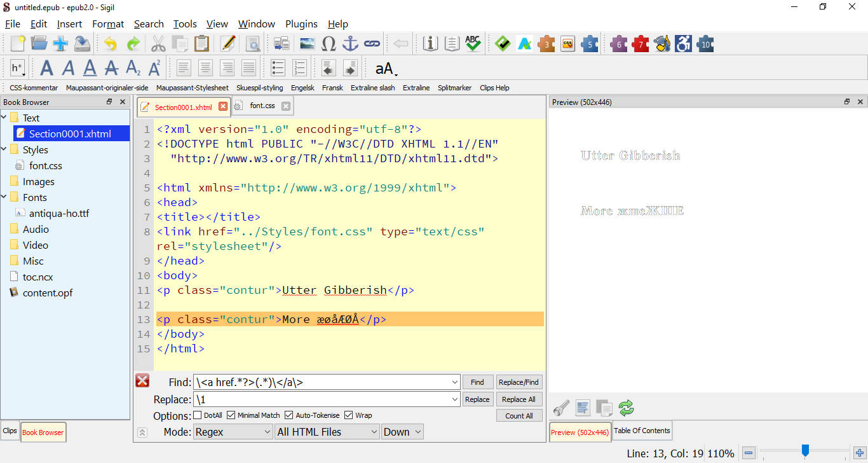868x463 pixels.
Task: Open the Metadata Editor info icon
Action: point(430,44)
